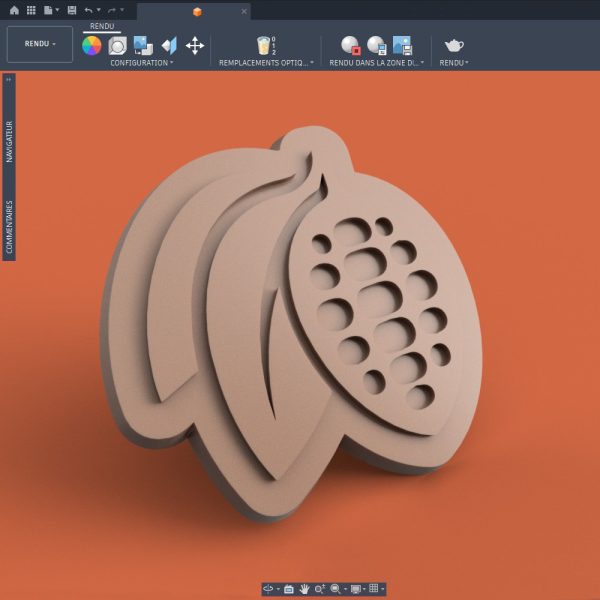Open the redo history dropdown arrow
The height and width of the screenshot is (600, 600).
[x=122, y=10]
